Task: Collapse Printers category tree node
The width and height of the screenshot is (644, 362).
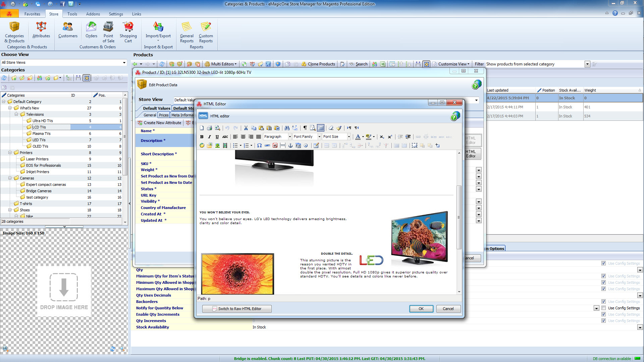Action: tap(10, 153)
